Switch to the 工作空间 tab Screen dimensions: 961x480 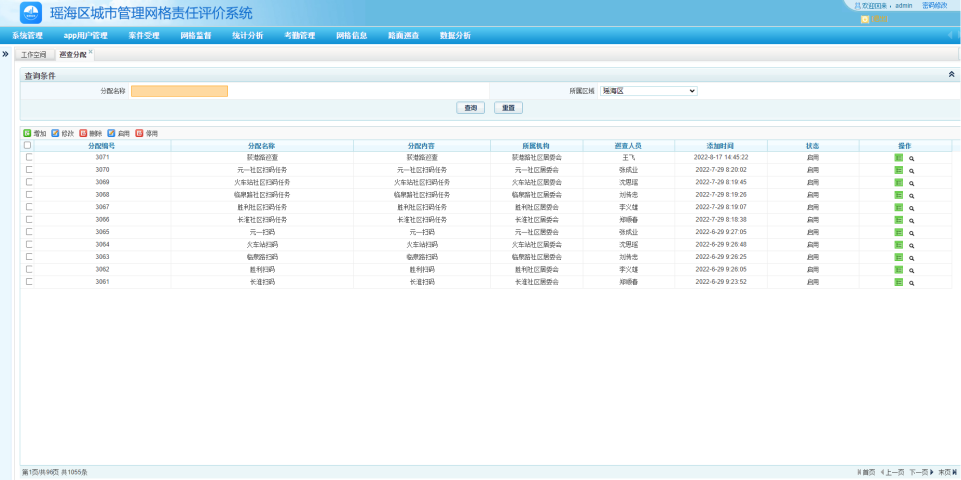point(34,54)
